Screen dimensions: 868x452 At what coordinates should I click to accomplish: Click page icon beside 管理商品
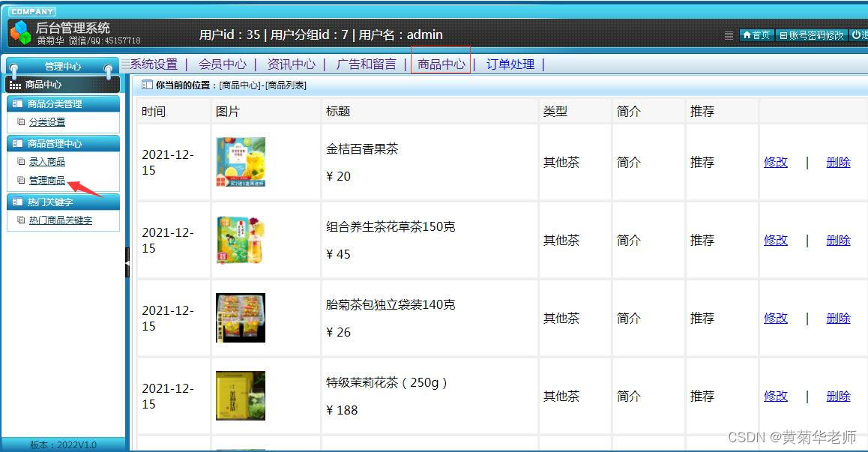21,180
